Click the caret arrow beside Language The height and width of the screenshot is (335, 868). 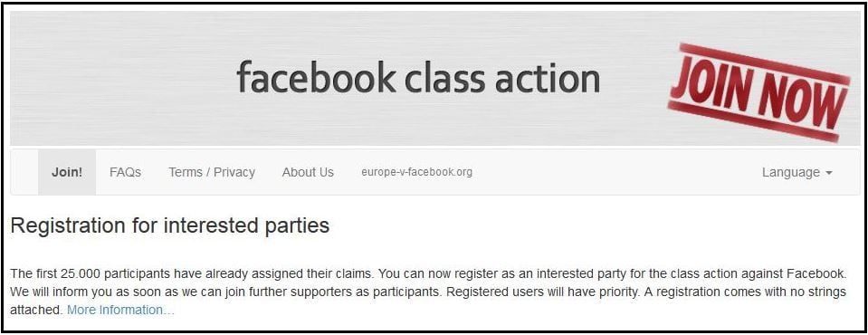pyautogui.click(x=829, y=173)
